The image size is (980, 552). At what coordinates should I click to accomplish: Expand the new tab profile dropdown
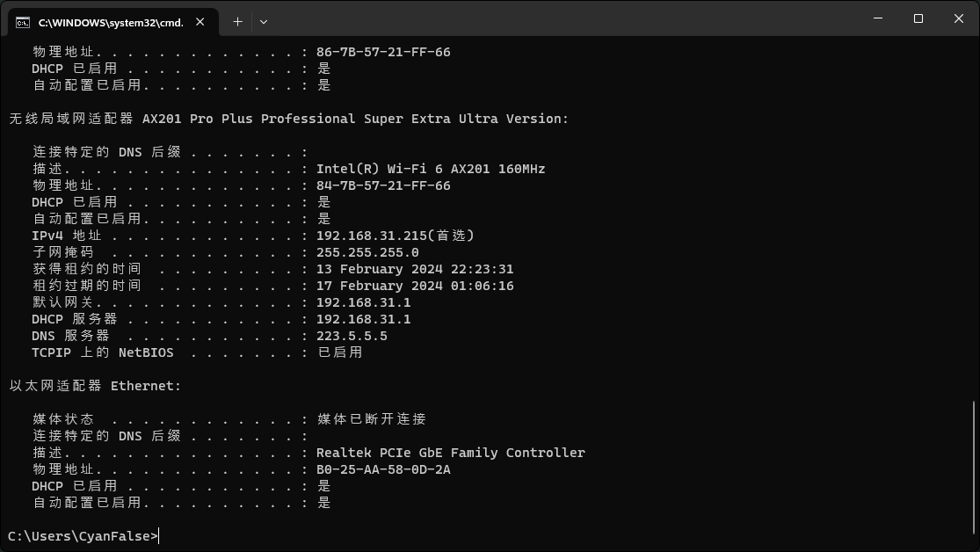point(264,22)
